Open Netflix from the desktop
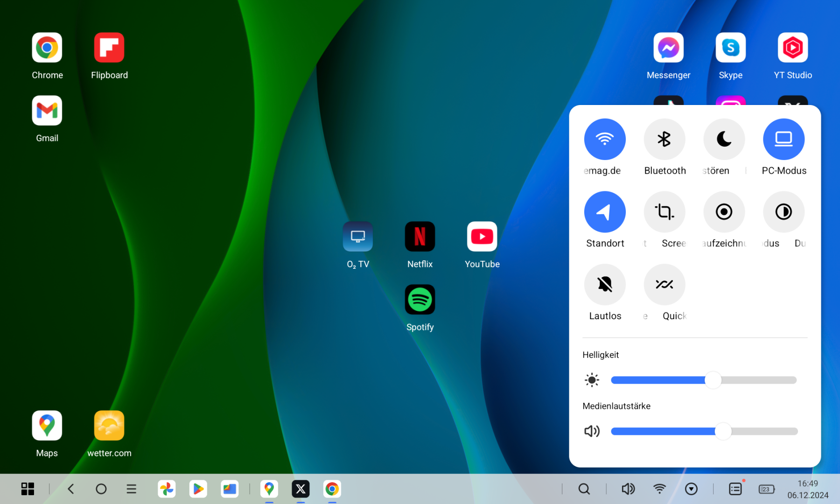The height and width of the screenshot is (504, 840). (420, 237)
